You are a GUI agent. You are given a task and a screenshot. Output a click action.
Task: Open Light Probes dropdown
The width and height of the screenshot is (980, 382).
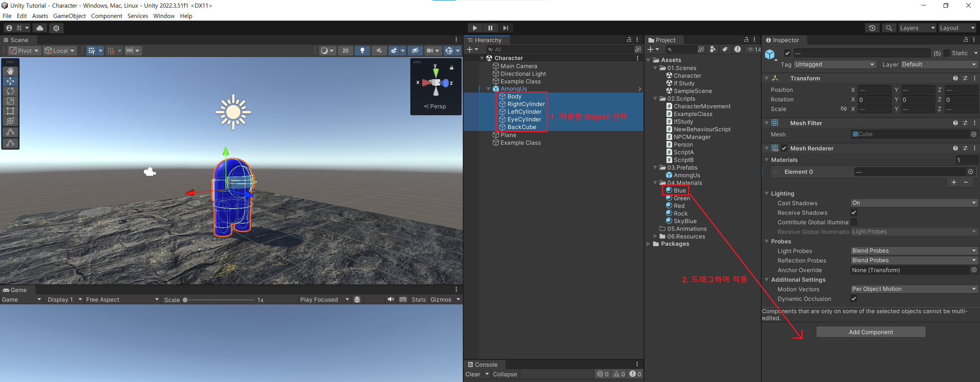(x=914, y=251)
